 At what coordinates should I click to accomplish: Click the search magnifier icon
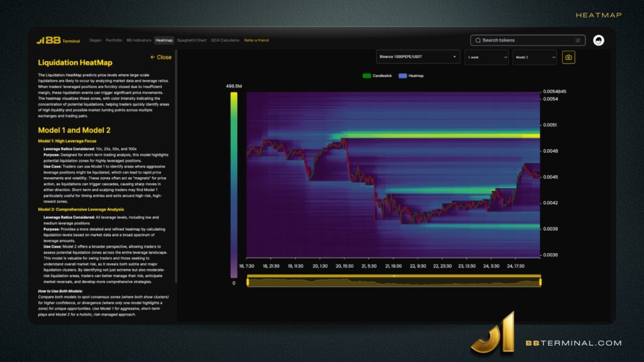coord(478,40)
